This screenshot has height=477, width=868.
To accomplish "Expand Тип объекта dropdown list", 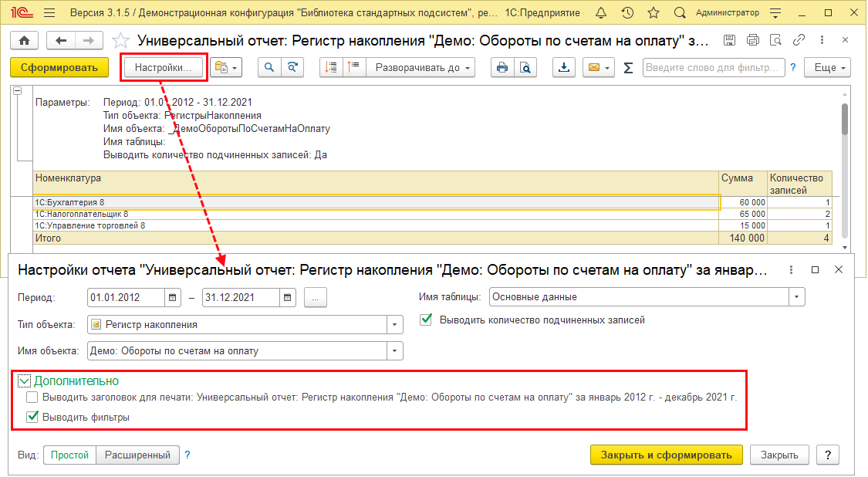I will click(395, 325).
